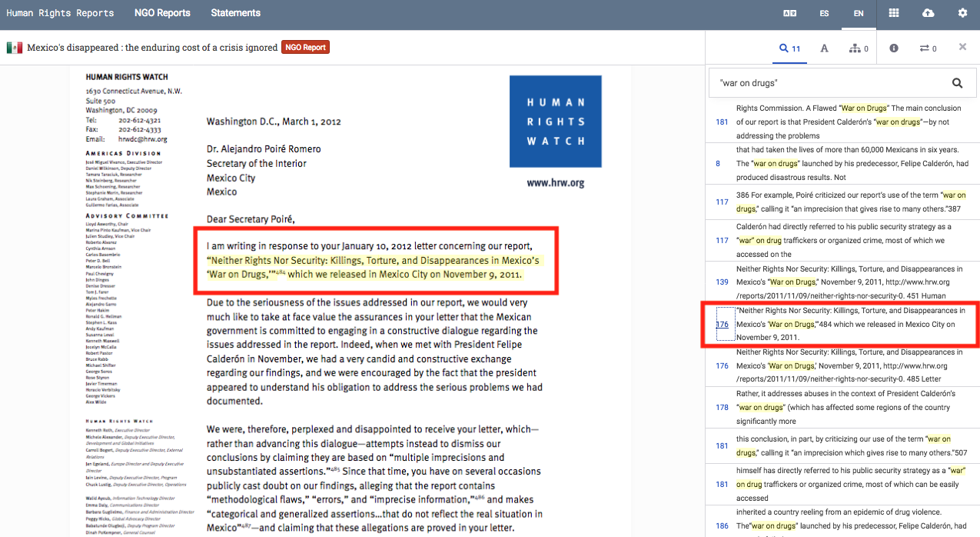This screenshot has height=537, width=980.
Task: Click 'Washington D.C., March 1, 2012' date line
Action: pyautogui.click(x=274, y=122)
